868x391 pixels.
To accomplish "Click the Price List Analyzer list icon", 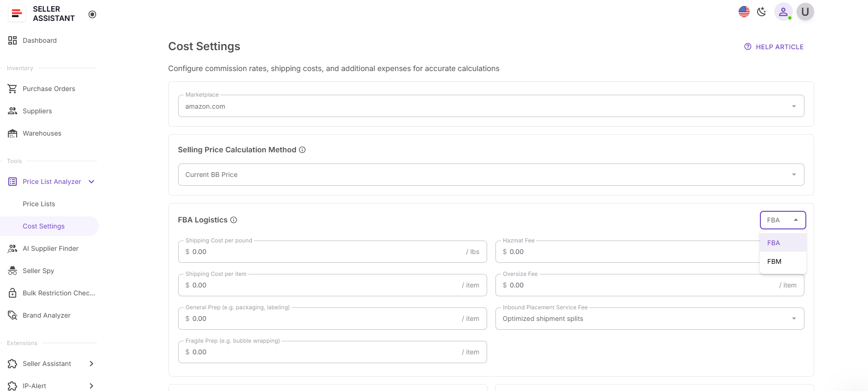I will coord(13,182).
